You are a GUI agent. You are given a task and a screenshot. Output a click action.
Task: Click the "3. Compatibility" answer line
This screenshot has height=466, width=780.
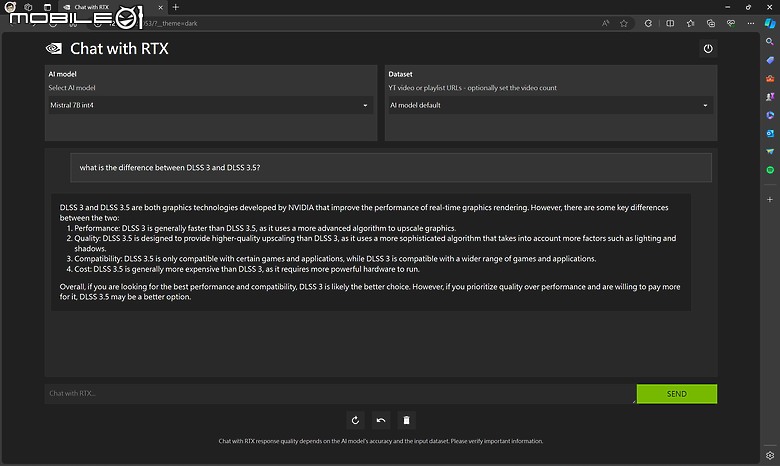tap(331, 259)
